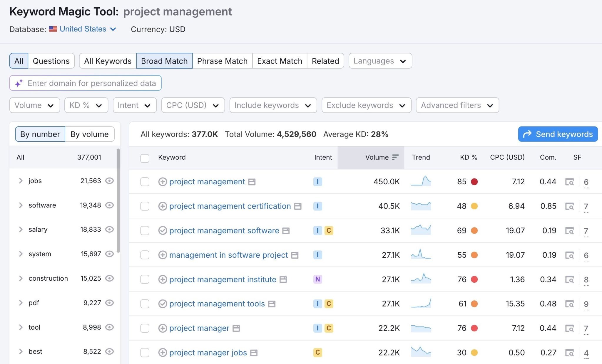This screenshot has width=602, height=364.
Task: Tick the select-all checkbox in table header
Action: click(145, 158)
